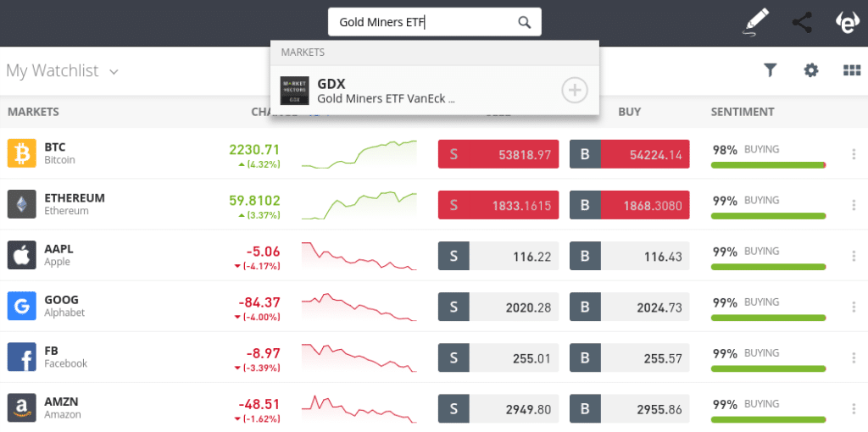This screenshot has height=432, width=868.
Task: Click BTC sentiment progress bar
Action: point(768,165)
